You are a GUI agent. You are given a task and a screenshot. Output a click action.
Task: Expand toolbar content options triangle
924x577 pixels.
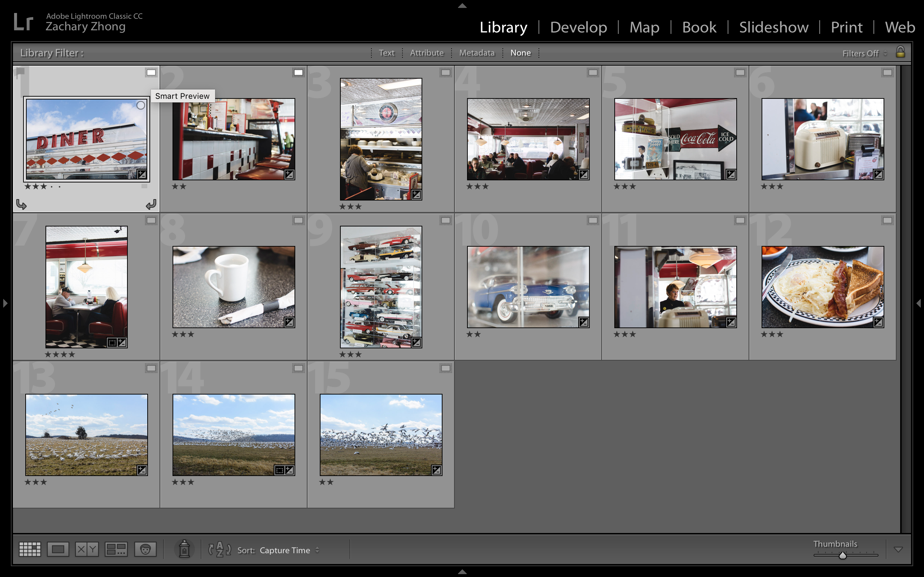click(898, 550)
